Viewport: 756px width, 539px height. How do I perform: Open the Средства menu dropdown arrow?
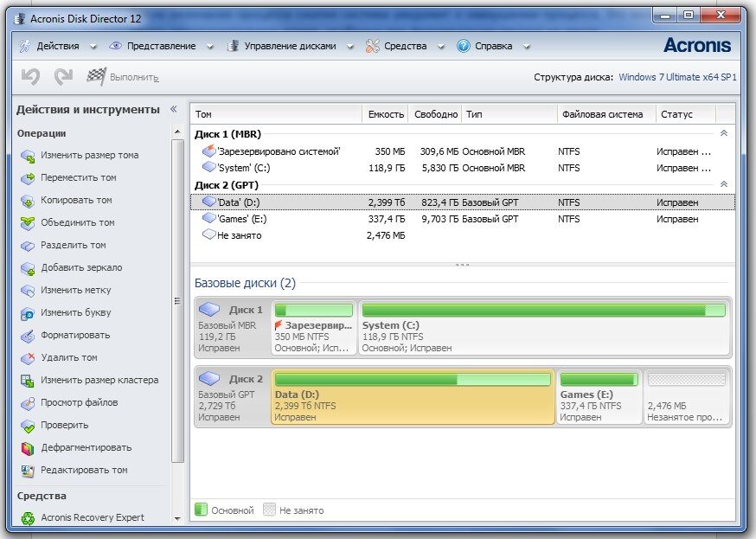tap(440, 47)
